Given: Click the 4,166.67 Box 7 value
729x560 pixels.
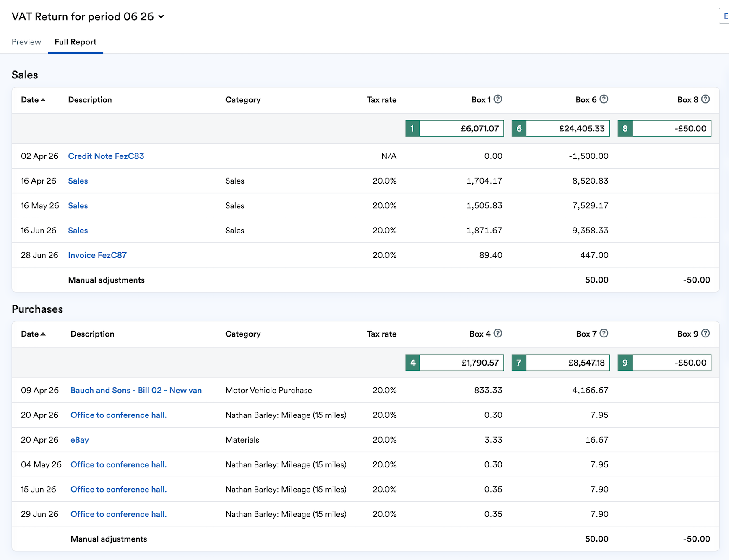Looking at the screenshot, I should click(x=590, y=390).
